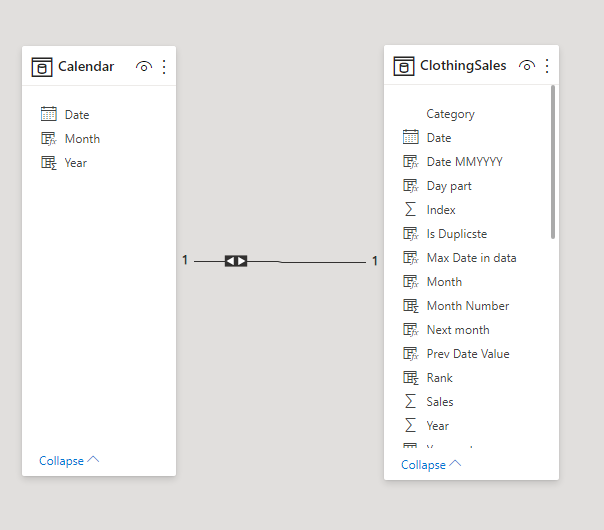
Task: Select the Max Date in data field
Action: [x=471, y=258]
